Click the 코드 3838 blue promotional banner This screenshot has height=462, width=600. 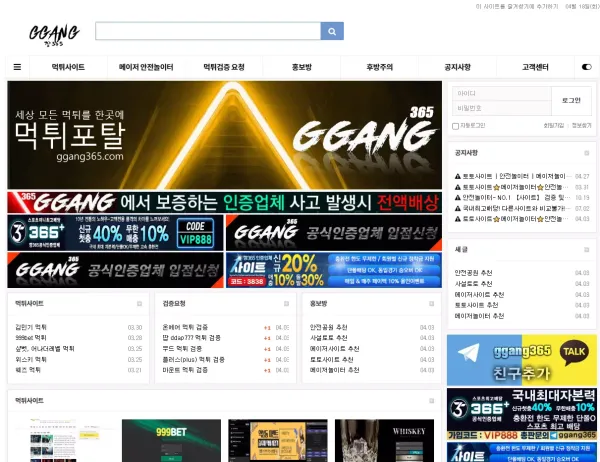tap(334, 270)
